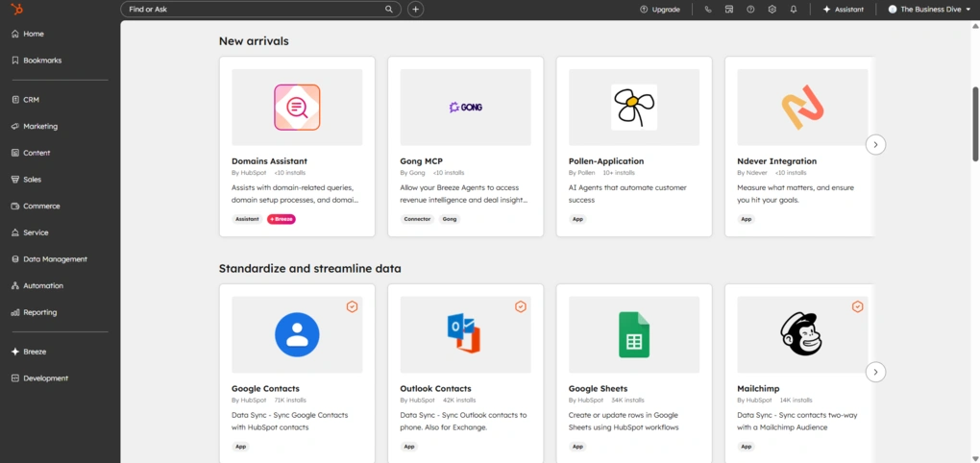Image resolution: width=980 pixels, height=463 pixels.
Task: Click the Home house icon
Action: click(15, 34)
